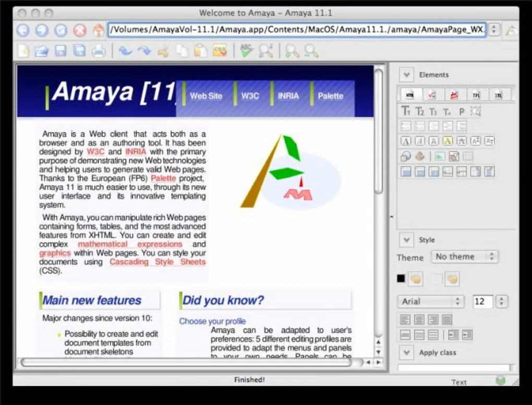Click the URL address bar
This screenshot has width=532, height=405.
[297, 30]
